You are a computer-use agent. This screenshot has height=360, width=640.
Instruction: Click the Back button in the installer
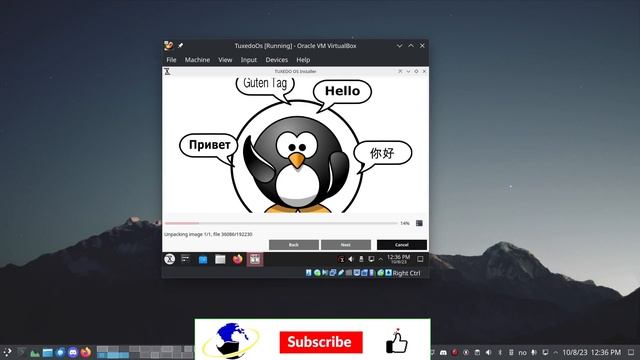tap(294, 244)
